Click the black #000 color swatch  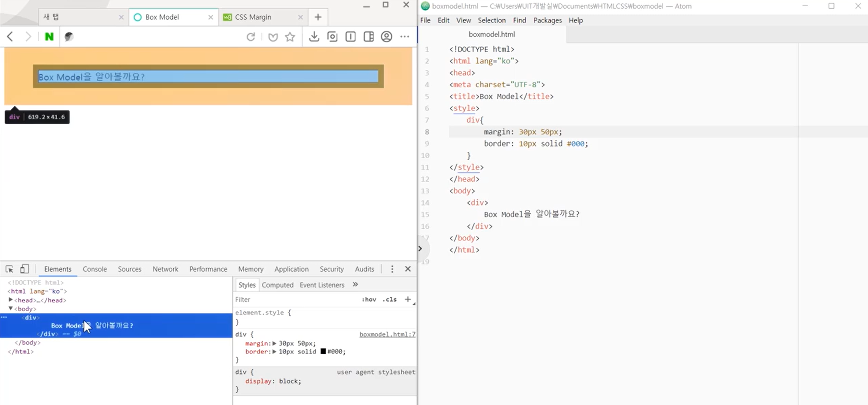323,351
